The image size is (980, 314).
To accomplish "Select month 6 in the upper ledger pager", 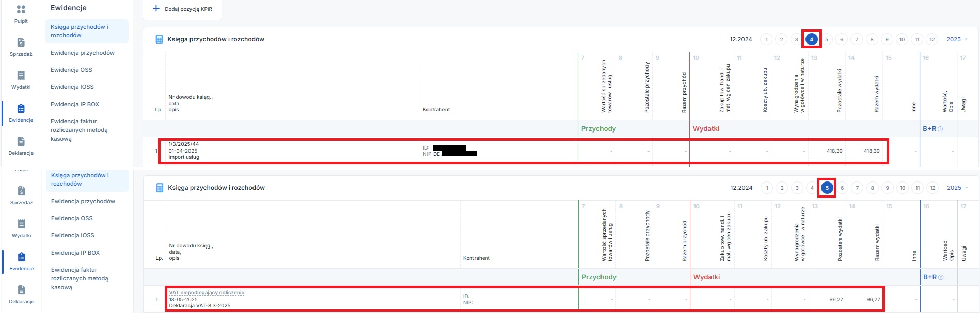I will point(842,39).
